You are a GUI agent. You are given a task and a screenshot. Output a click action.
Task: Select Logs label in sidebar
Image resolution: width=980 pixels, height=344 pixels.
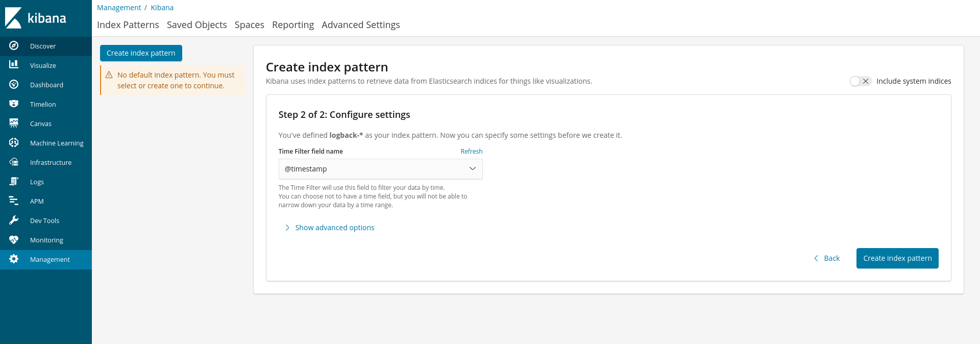[x=37, y=182]
